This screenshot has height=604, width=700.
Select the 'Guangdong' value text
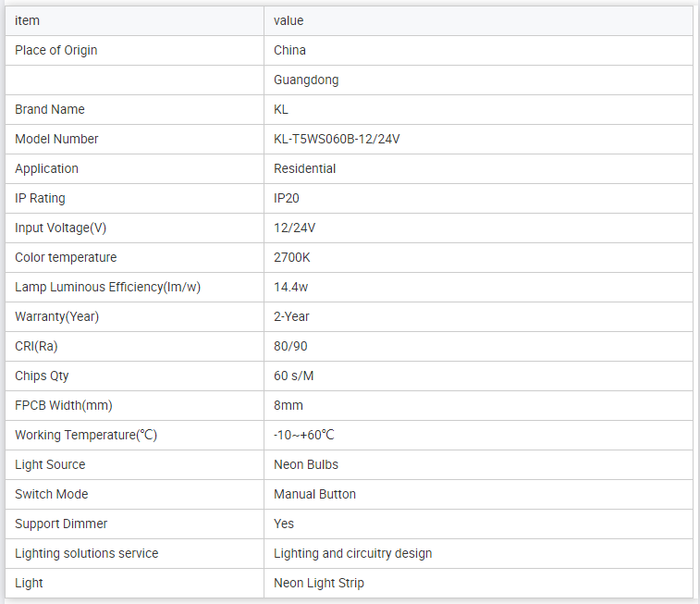[x=306, y=80]
